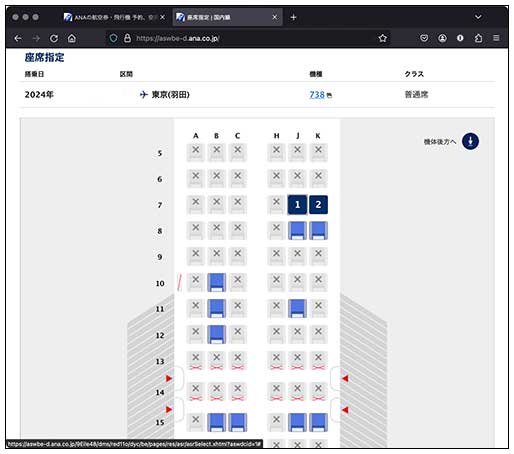
Task: Open the extensions puzzle icon
Action: pos(478,38)
